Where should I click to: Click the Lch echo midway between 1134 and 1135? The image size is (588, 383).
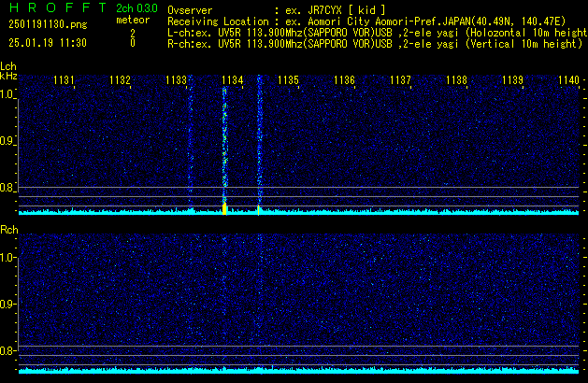[259, 140]
